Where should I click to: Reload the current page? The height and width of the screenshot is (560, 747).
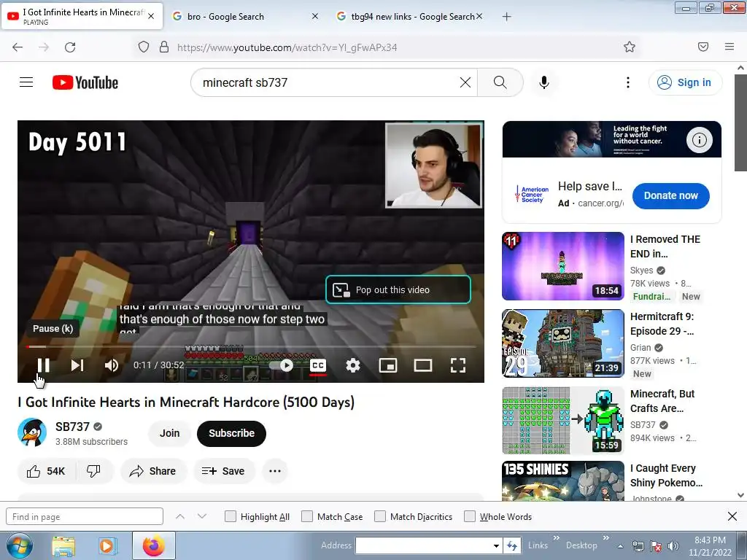(70, 47)
